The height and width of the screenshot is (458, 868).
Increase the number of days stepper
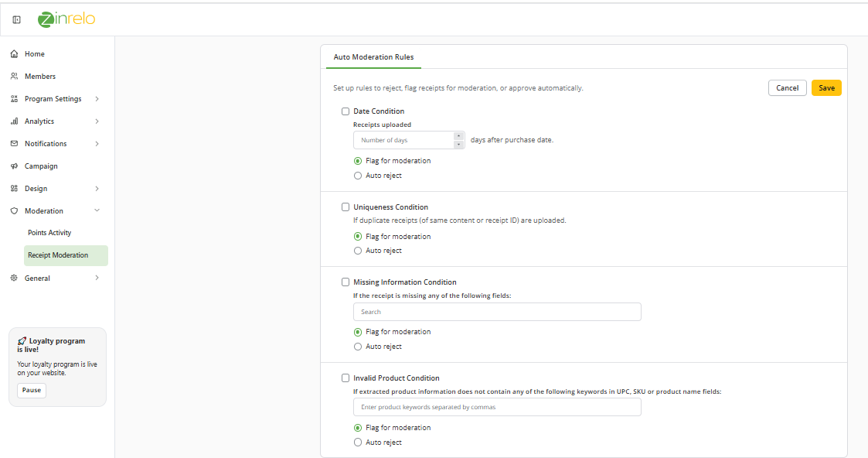point(458,135)
